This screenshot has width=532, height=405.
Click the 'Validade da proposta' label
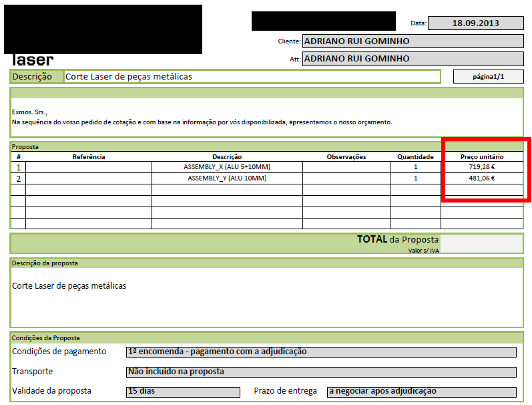click(x=51, y=391)
